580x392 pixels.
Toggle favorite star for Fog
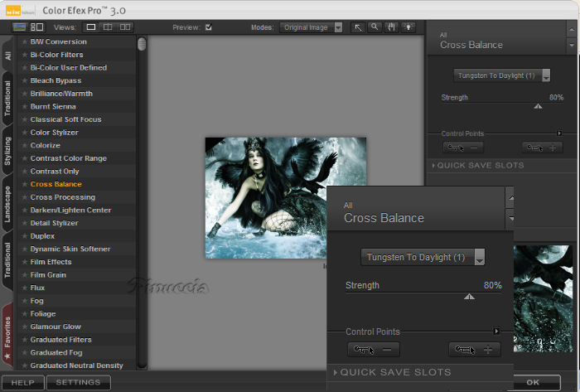click(24, 301)
